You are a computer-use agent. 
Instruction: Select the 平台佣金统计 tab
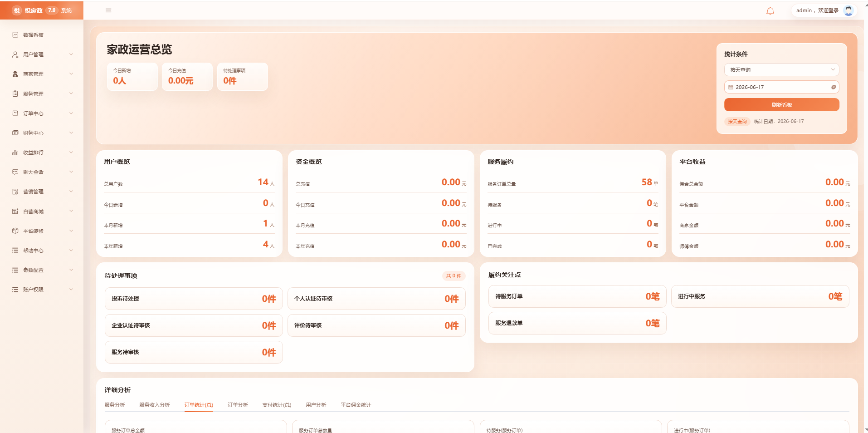[356, 405]
